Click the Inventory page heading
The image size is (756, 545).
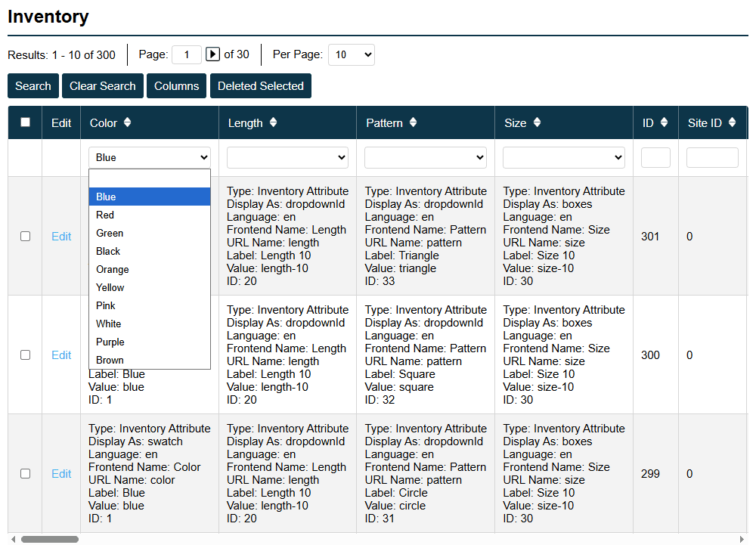coord(48,17)
